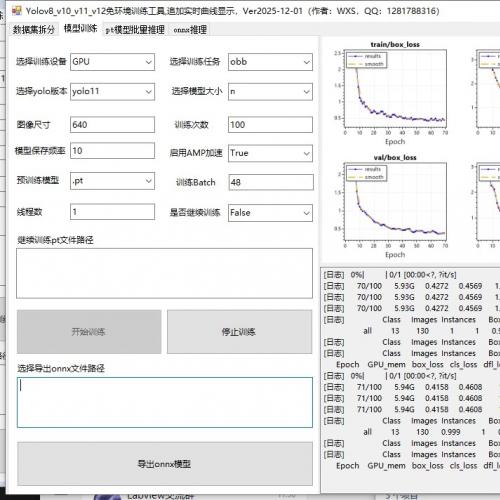Click the application icon in the title bar
The width and height of the screenshot is (500, 500).
(x=17, y=11)
